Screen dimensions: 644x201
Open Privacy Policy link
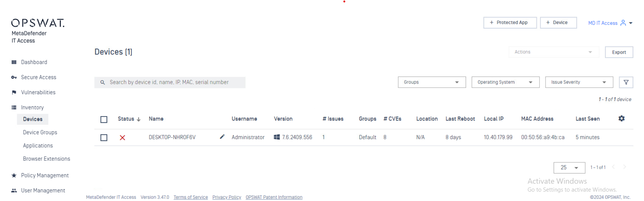pyautogui.click(x=227, y=197)
